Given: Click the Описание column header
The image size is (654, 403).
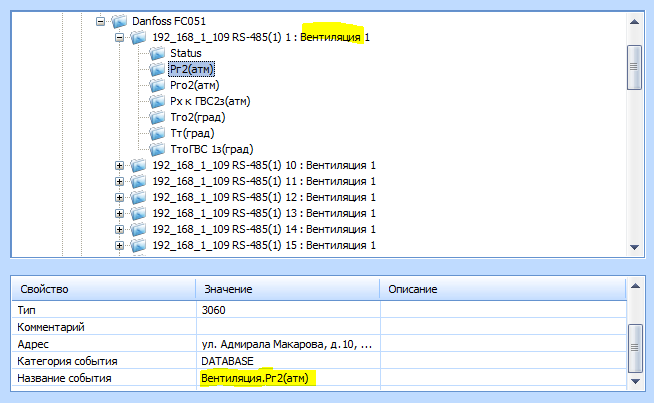Looking at the screenshot, I should tap(500, 289).
